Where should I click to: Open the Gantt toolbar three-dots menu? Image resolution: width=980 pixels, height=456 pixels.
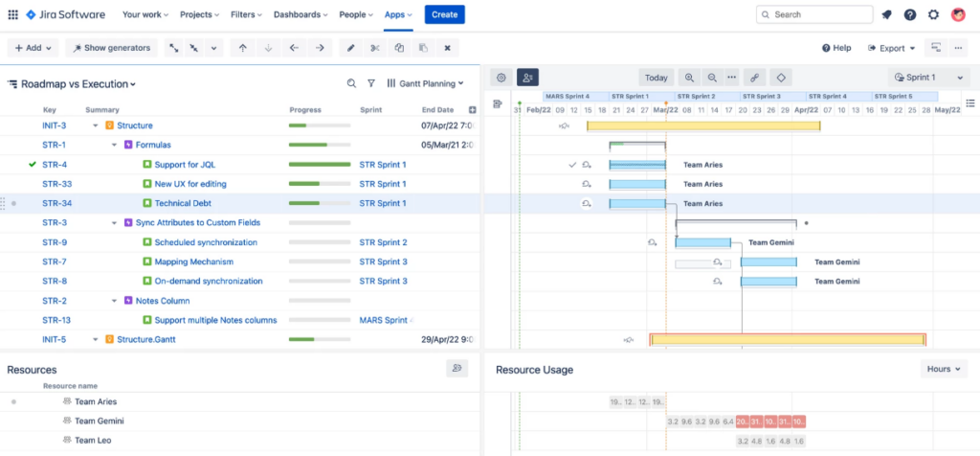click(x=732, y=78)
